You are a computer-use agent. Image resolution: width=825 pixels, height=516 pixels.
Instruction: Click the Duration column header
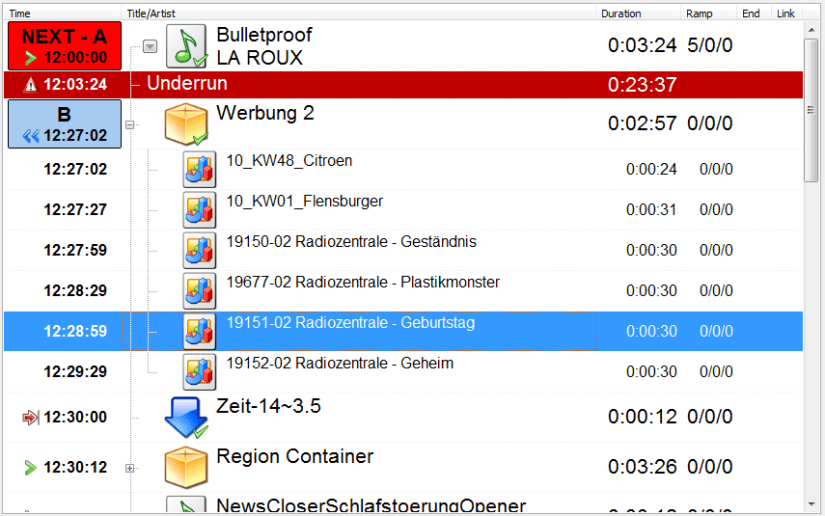click(620, 14)
